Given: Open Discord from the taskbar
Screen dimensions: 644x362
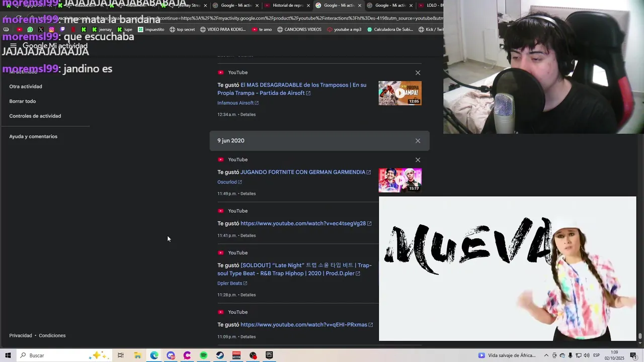Looking at the screenshot, I should [171, 355].
